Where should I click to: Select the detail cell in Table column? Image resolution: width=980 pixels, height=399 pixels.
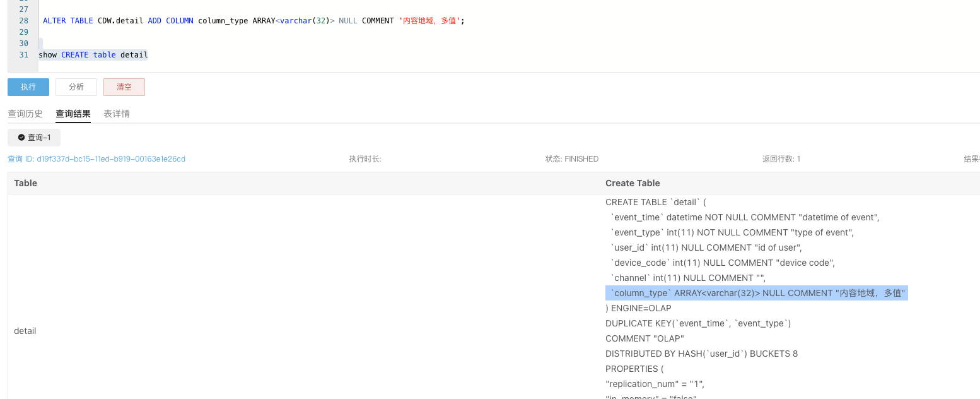[x=25, y=331]
